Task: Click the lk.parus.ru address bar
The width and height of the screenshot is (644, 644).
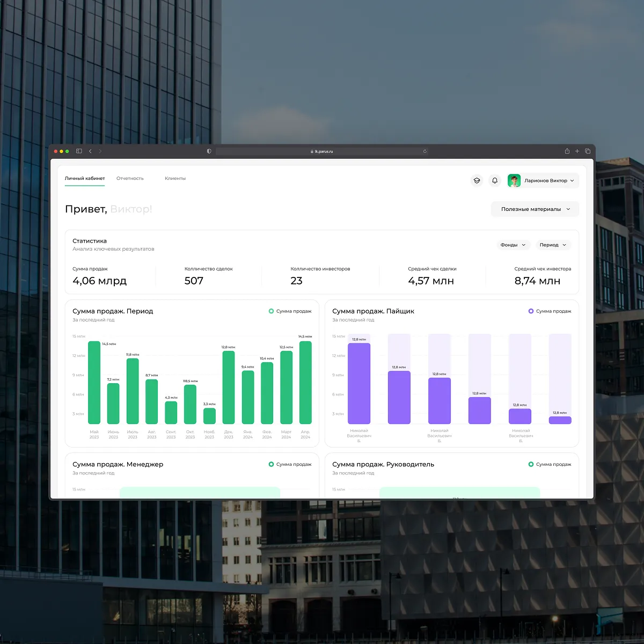Action: point(322,151)
